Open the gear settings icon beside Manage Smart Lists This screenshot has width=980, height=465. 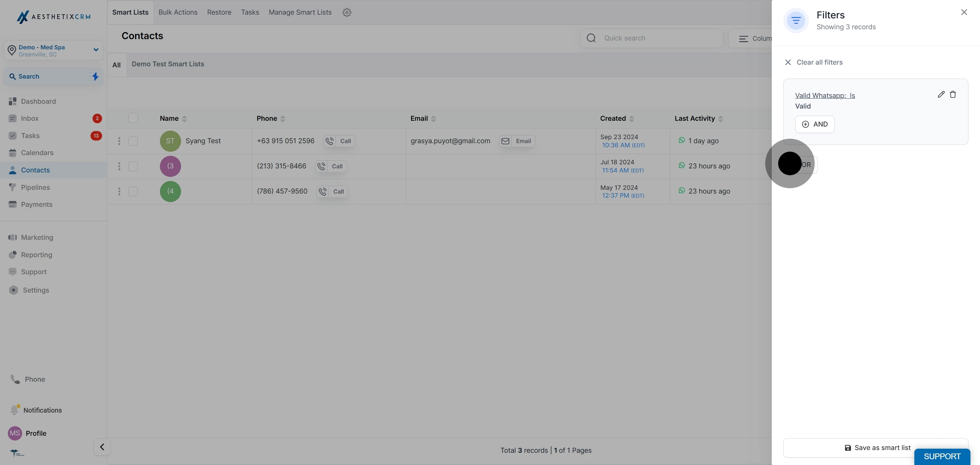pyautogui.click(x=347, y=12)
